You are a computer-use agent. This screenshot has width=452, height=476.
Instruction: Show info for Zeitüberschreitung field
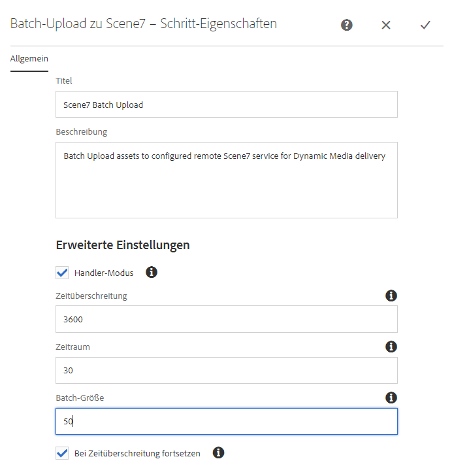click(x=391, y=296)
